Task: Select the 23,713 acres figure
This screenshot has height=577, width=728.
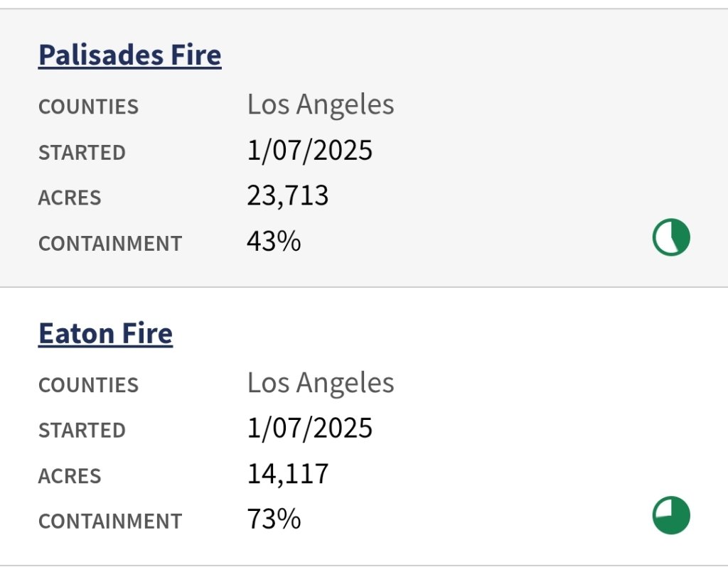Action: point(288,196)
